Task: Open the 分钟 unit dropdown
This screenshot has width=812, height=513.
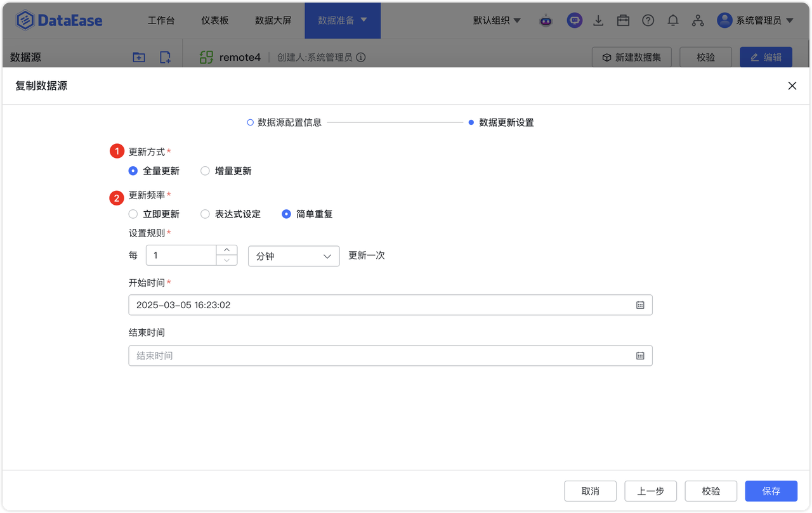Action: 294,256
